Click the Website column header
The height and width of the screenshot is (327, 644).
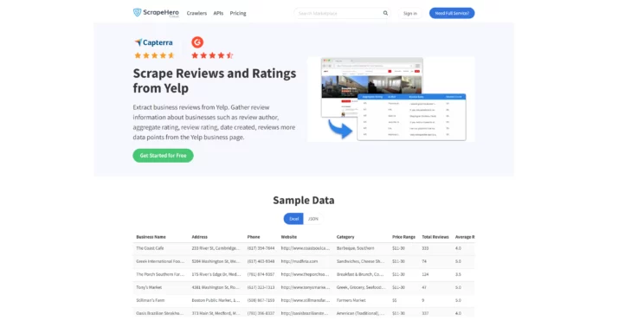point(289,237)
